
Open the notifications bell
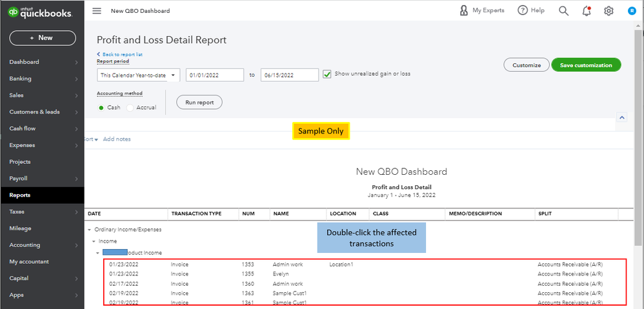pos(586,11)
